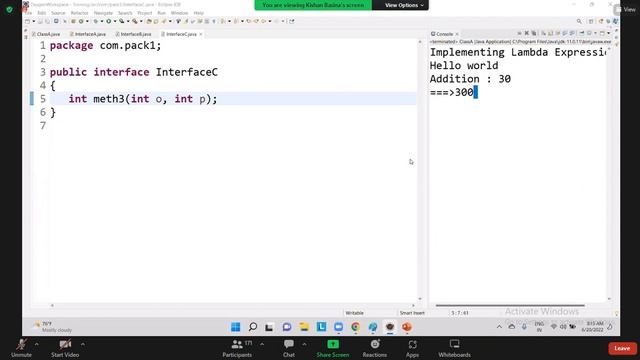The width and height of the screenshot is (640, 360).
Task: Start Video in Zoom toolbar
Action: tap(65, 348)
